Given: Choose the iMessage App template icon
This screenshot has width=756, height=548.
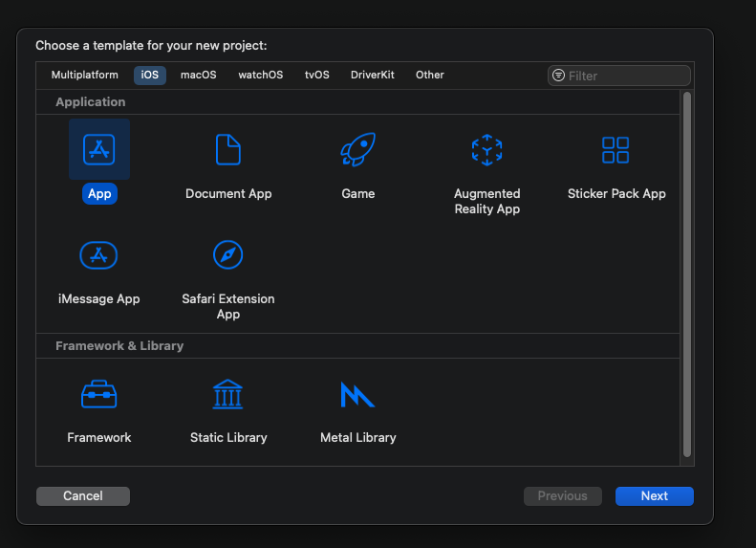Looking at the screenshot, I should 99,255.
